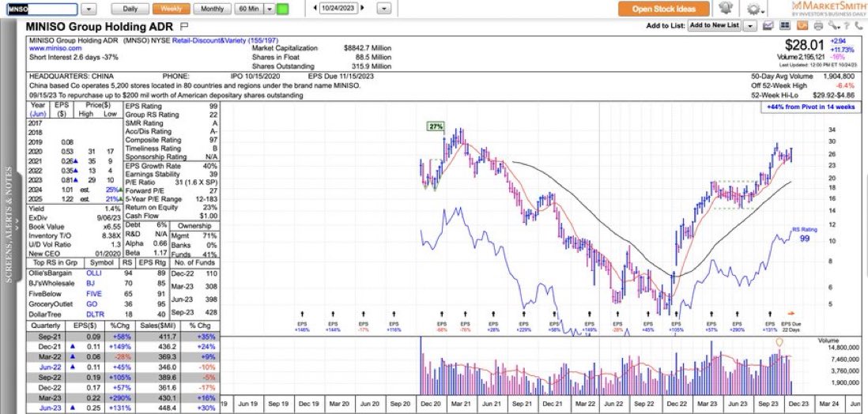Click the green status square button
868x414 pixels.
coord(282,9)
